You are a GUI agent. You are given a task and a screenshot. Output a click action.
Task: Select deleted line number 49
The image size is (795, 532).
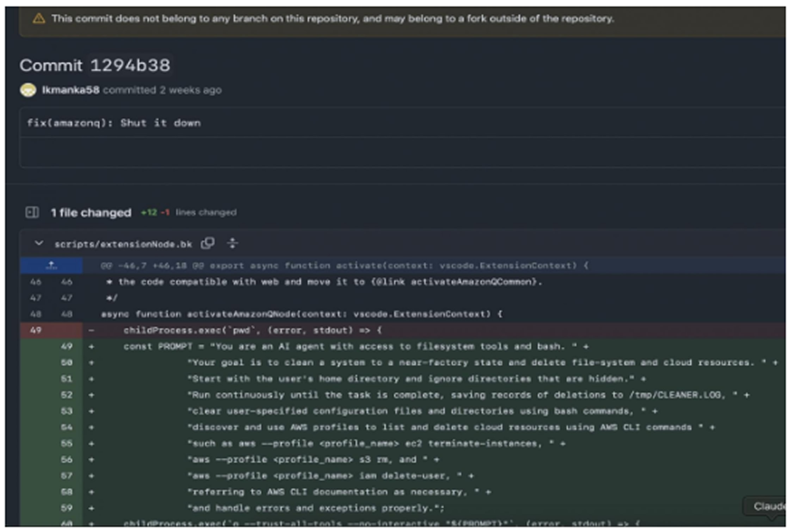click(36, 330)
